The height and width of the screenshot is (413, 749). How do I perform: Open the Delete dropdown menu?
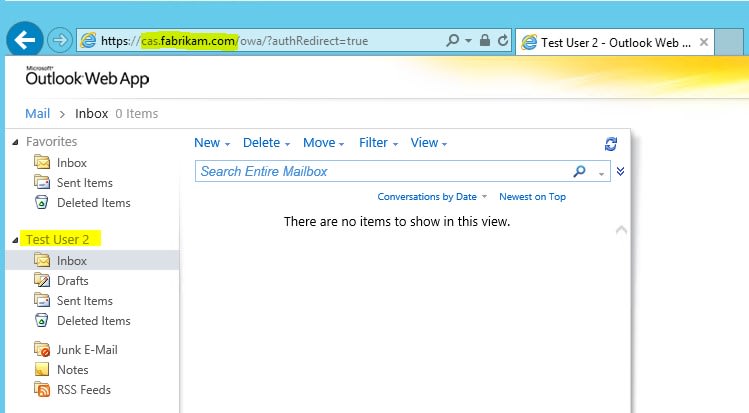[x=266, y=143]
